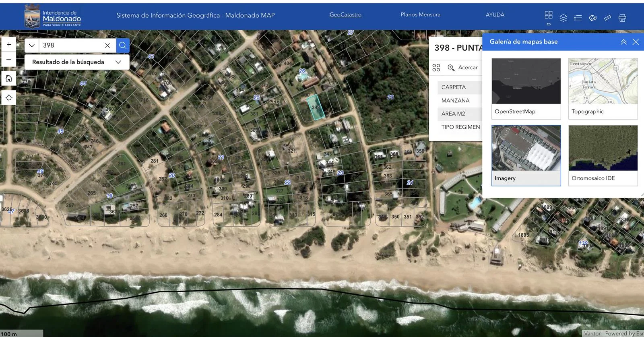The width and height of the screenshot is (644, 337).
Task: Zoom out on the map
Action: click(x=9, y=60)
